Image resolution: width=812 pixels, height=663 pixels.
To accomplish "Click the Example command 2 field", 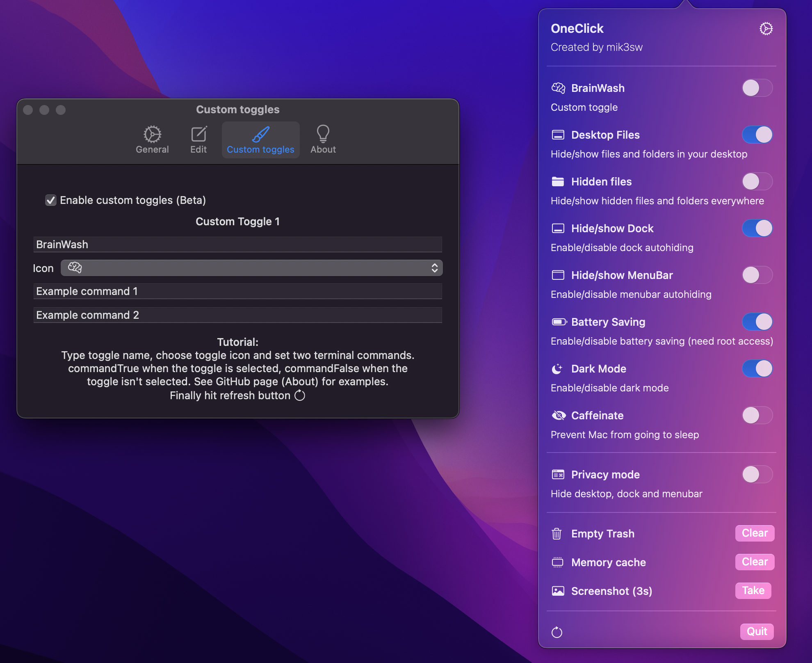I will pyautogui.click(x=238, y=315).
